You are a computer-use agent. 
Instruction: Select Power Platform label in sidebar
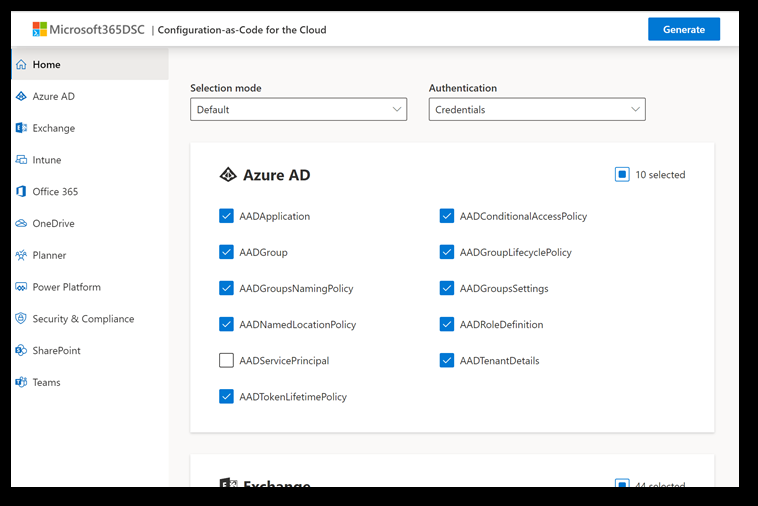[67, 287]
